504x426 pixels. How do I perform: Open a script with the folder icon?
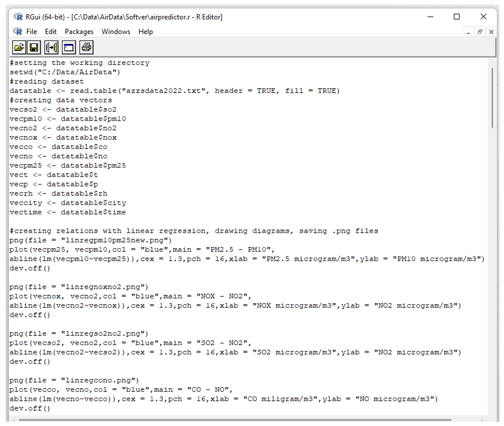[x=19, y=47]
